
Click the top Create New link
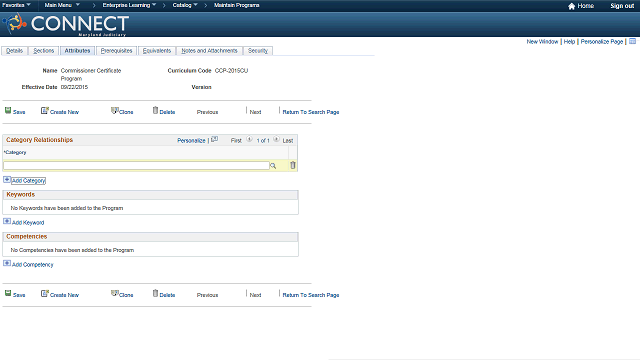coord(64,112)
